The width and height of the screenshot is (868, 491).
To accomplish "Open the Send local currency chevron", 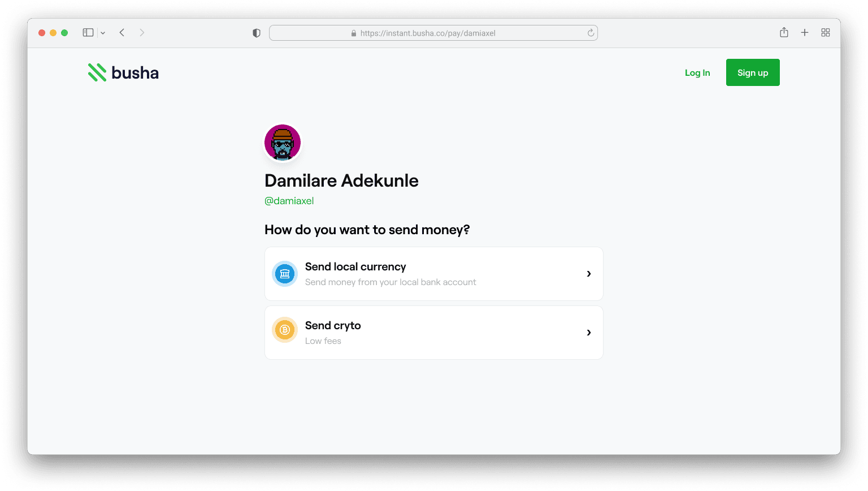I will pos(589,274).
